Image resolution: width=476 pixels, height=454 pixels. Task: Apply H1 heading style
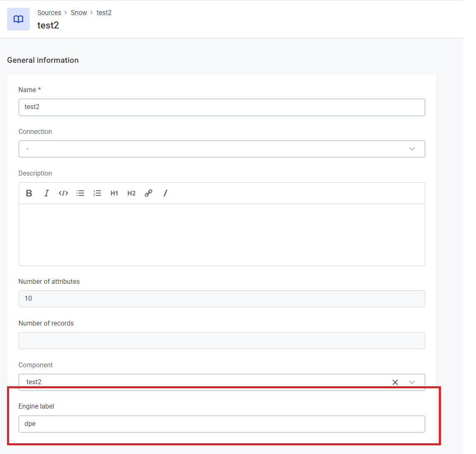(114, 193)
